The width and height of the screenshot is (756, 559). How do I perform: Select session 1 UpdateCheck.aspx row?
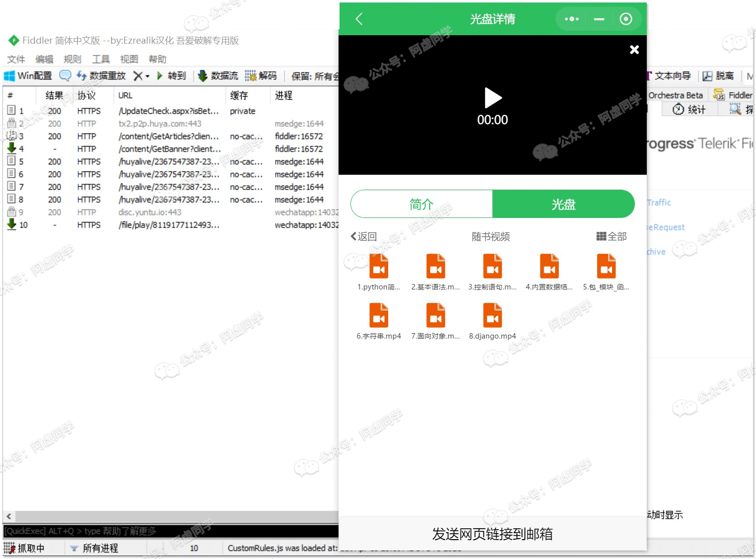tap(171, 111)
